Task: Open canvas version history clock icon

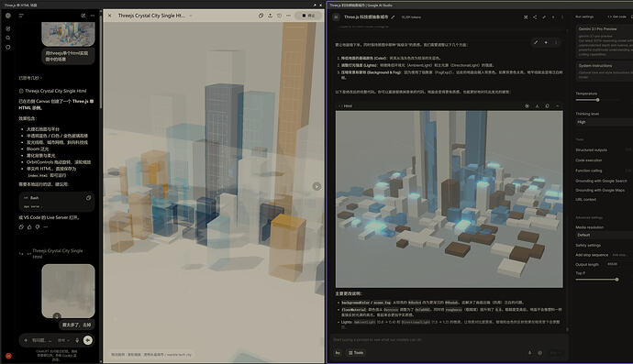Action: coord(280,16)
